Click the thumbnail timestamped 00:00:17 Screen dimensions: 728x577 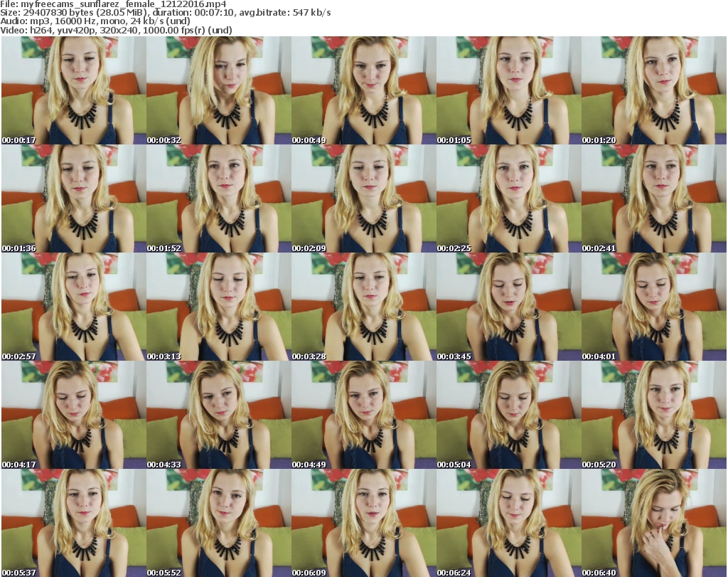click(74, 90)
